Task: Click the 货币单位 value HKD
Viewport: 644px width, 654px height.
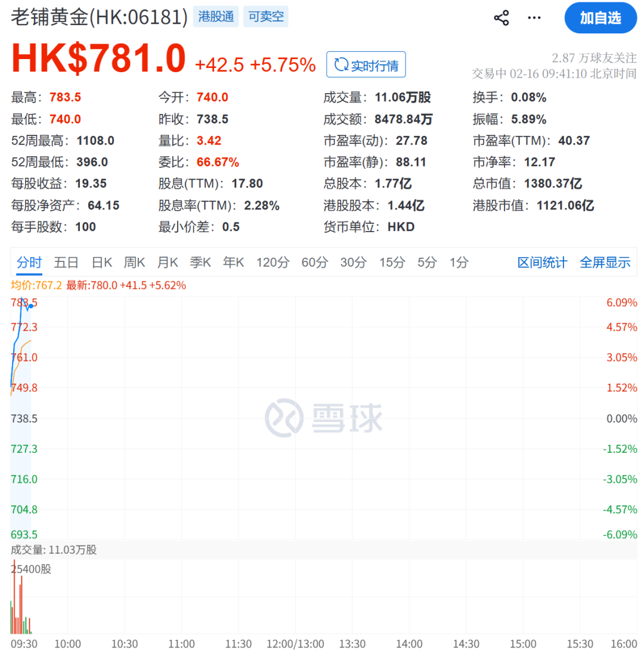Action: click(401, 227)
